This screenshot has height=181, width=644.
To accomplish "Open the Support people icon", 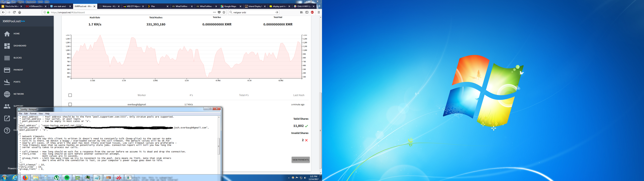I will click(7, 106).
